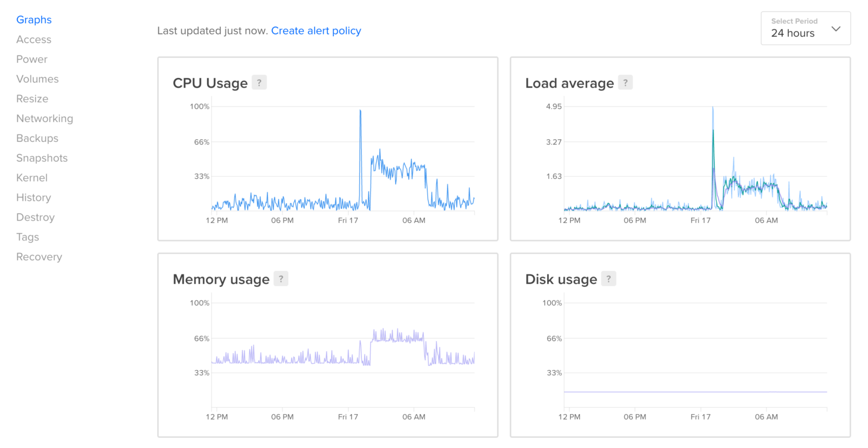Click the Destroy option
This screenshot has width=868, height=448.
[x=36, y=217]
